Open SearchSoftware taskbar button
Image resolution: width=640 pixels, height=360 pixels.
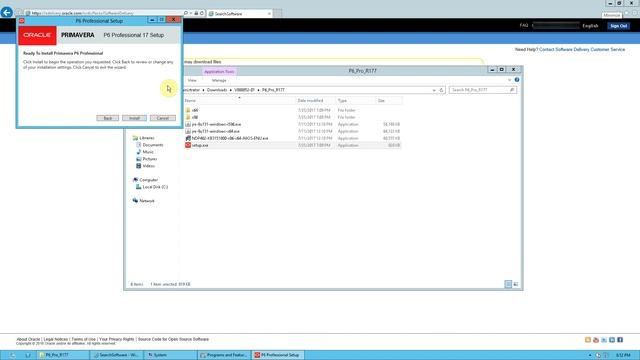(117, 355)
